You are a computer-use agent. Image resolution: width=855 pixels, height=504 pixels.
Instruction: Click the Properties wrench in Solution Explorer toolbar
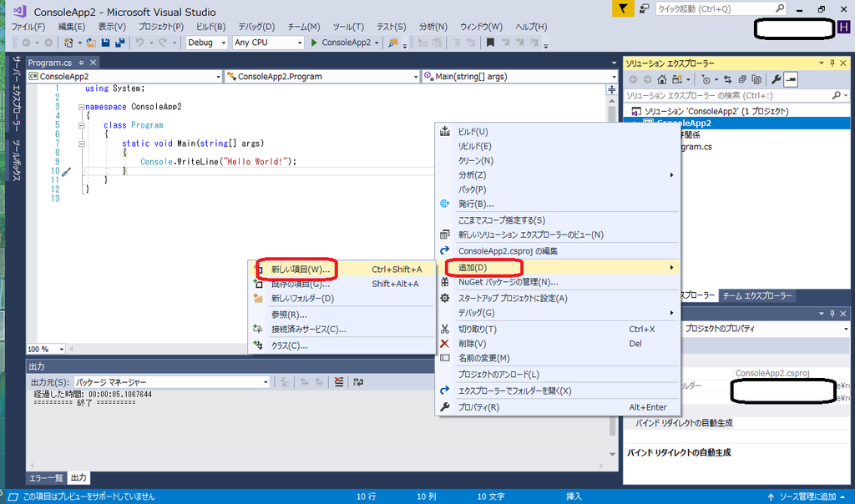776,79
